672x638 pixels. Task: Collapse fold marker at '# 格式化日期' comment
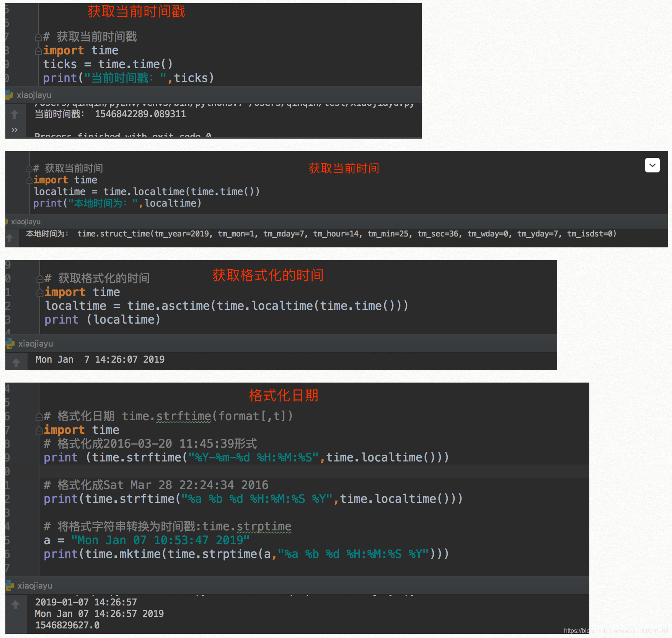tap(39, 416)
